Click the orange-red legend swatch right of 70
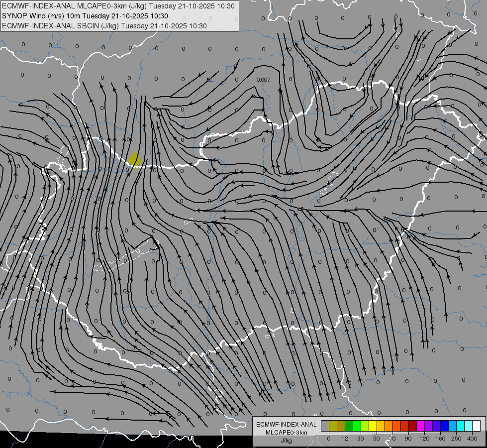The width and height of the screenshot is (487, 448). [396, 426]
